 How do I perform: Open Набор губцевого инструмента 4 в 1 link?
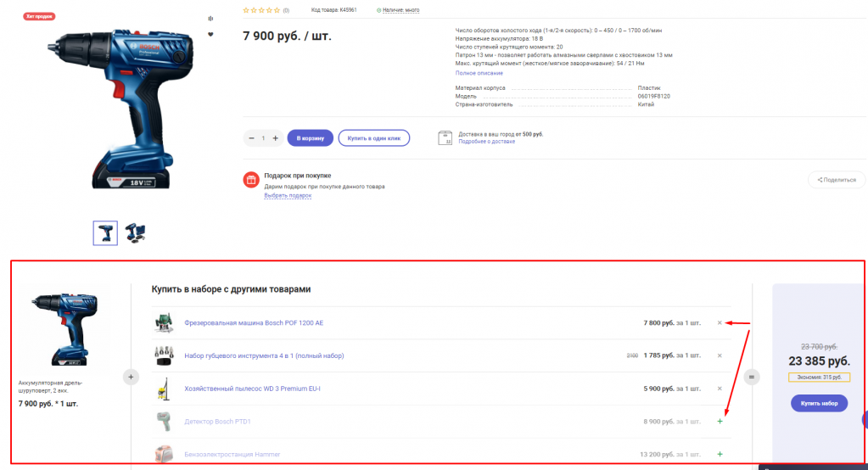[264, 356]
